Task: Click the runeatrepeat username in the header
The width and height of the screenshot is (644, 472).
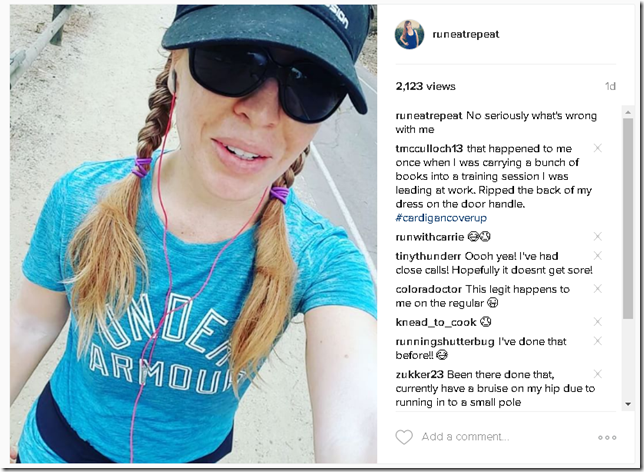Action: coord(466,35)
